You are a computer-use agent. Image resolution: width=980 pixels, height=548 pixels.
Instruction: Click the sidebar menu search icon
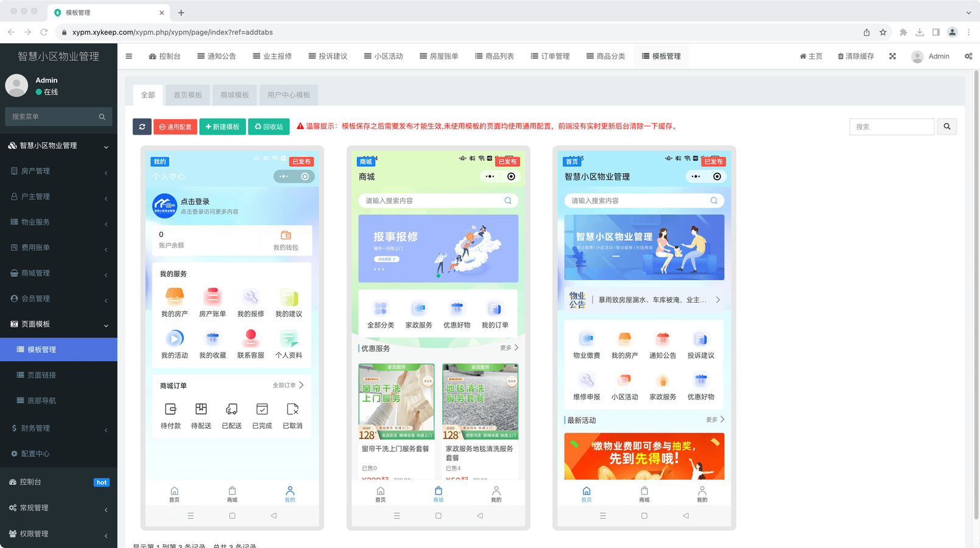point(102,117)
